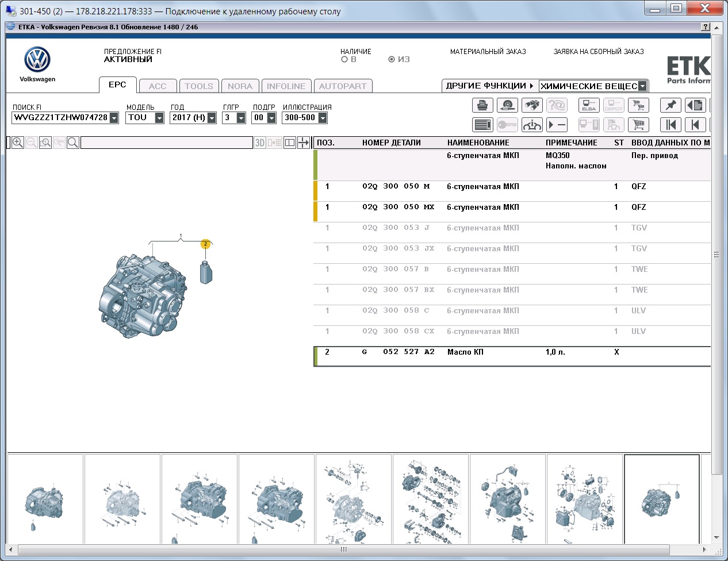Click 'Заявка на сборный заказ' link
This screenshot has height=561, width=728.
599,52
